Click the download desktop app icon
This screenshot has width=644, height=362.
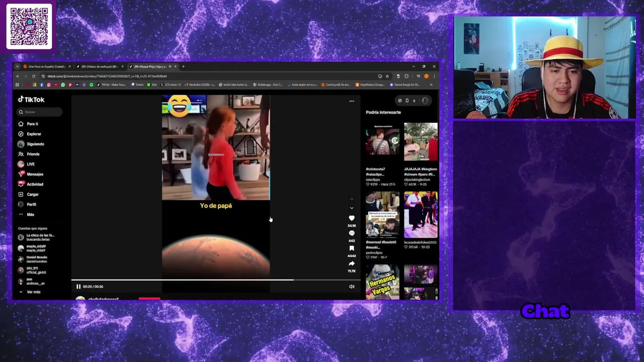(414, 101)
